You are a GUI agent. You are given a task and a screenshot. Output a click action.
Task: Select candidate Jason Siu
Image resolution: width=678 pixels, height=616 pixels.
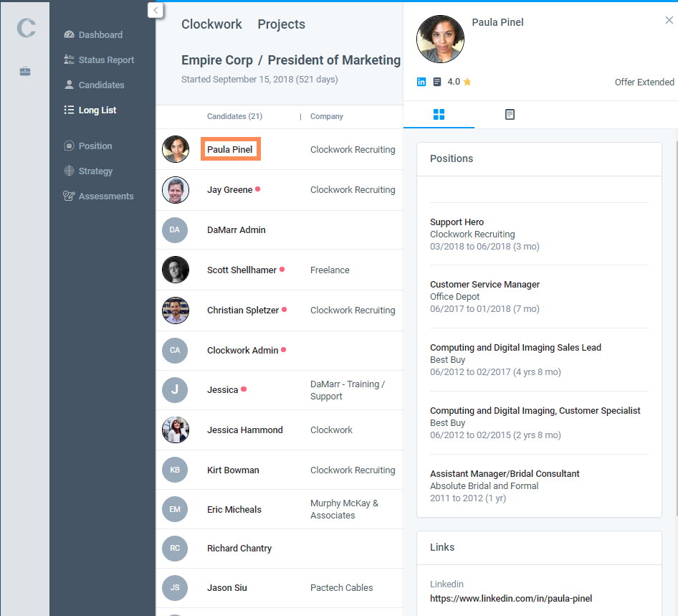coord(227,587)
